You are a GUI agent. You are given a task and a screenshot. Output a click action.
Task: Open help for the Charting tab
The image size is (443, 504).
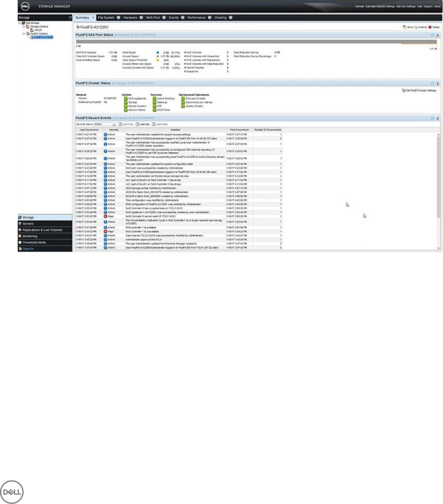tap(231, 18)
